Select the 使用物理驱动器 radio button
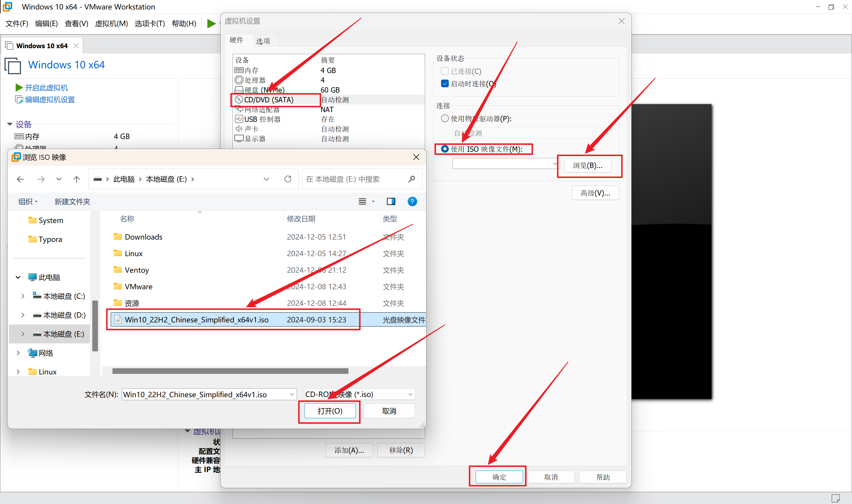Screen dimensions: 852x504 [x=445, y=119]
